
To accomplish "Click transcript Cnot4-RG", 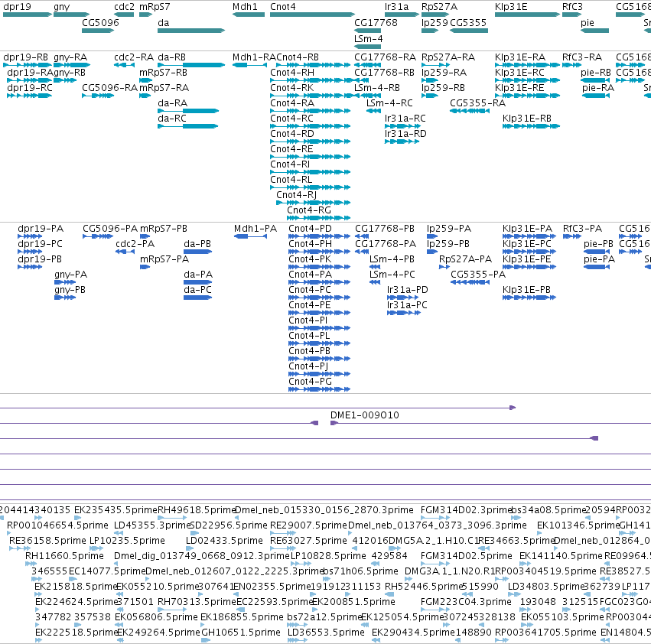I will 318,218.
